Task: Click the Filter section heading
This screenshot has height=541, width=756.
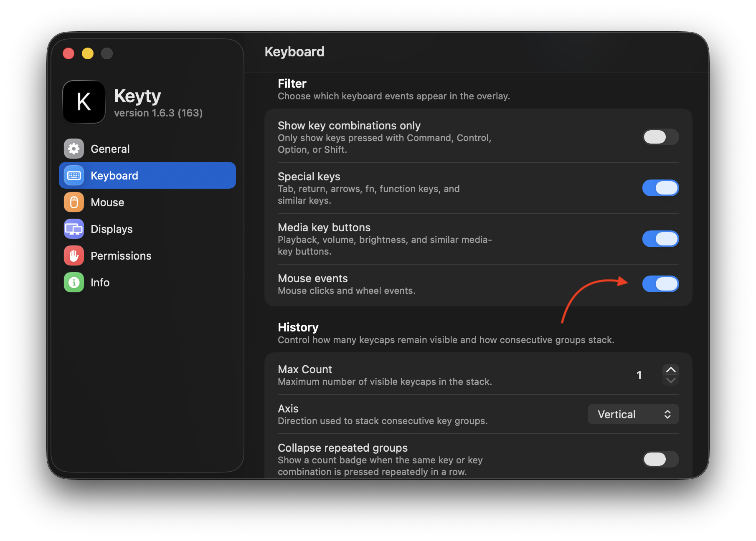Action: coord(292,83)
